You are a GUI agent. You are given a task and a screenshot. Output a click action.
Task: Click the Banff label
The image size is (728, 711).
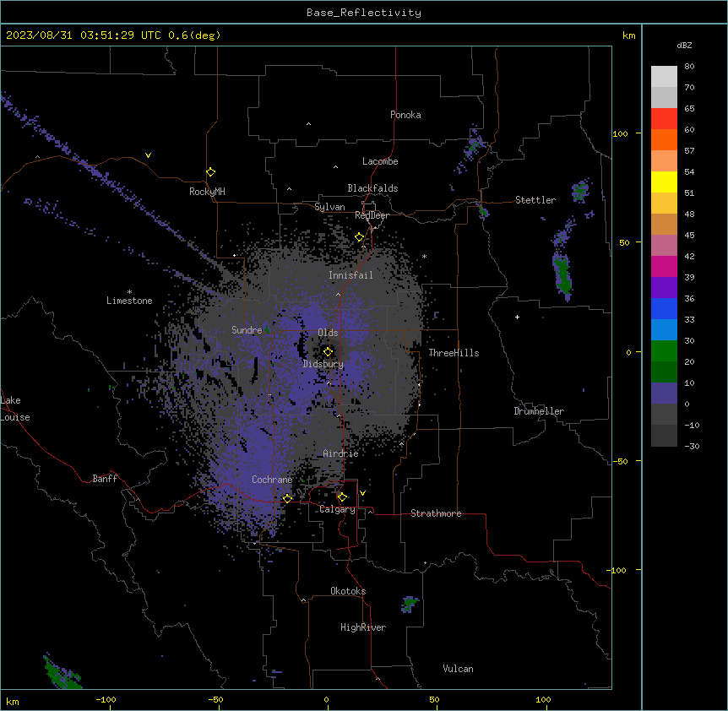point(105,479)
